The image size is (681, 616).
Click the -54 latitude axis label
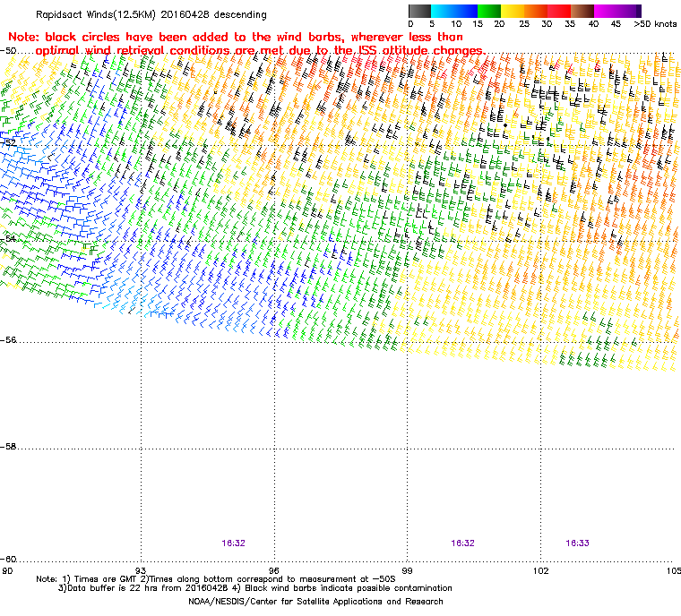pos(9,239)
